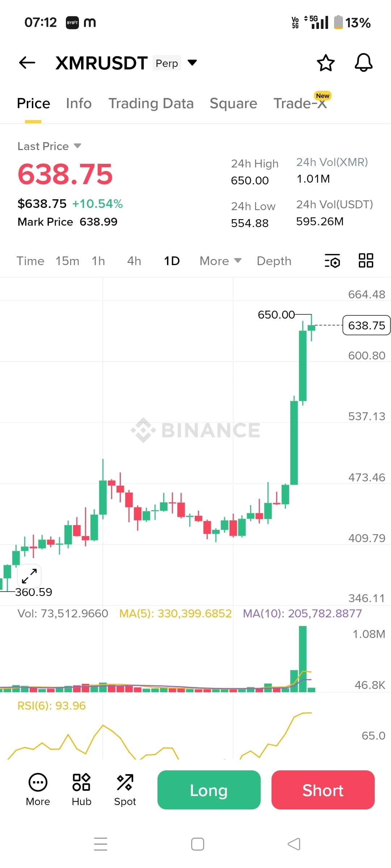Open price alert bell icon
391x868 pixels.
(363, 63)
